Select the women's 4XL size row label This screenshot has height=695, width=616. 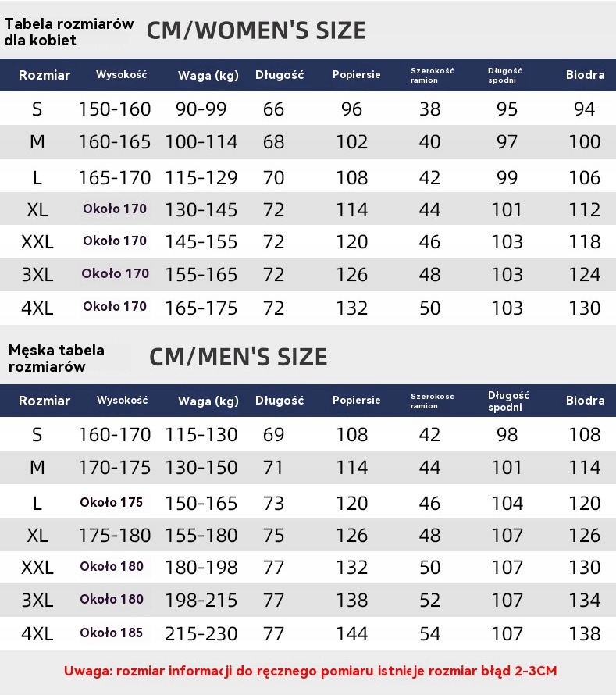[x=37, y=308]
